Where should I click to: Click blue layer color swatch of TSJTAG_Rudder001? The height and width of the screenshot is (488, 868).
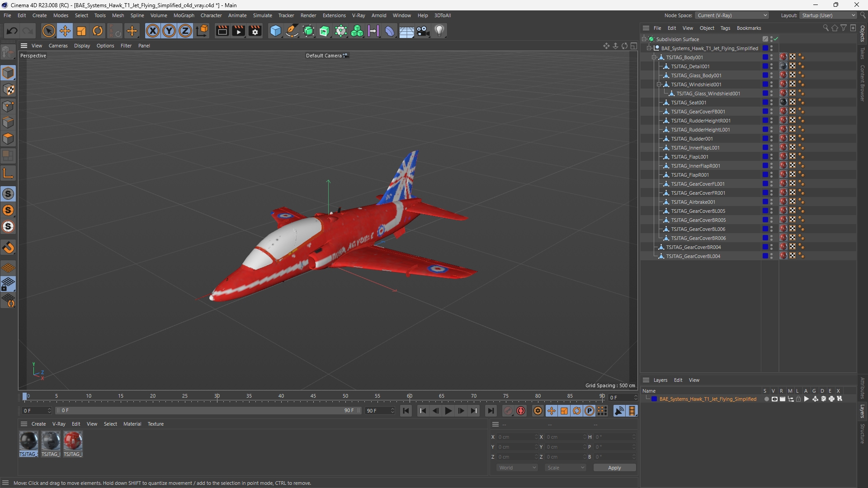point(765,139)
